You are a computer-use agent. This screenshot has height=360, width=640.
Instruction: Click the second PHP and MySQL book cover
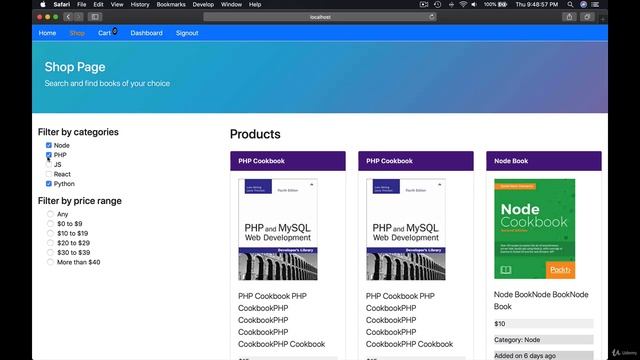click(406, 229)
